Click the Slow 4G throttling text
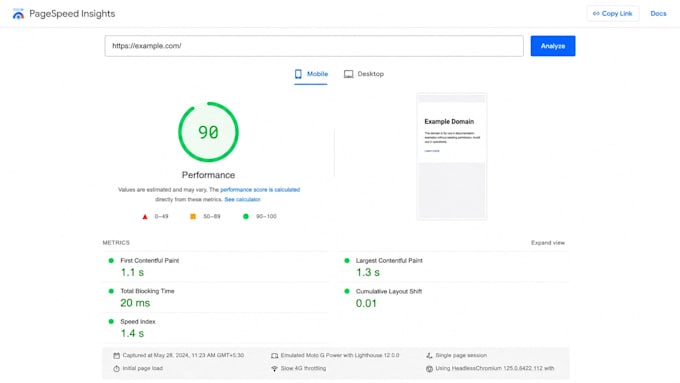This screenshot has height=383, width=680. tap(303, 368)
